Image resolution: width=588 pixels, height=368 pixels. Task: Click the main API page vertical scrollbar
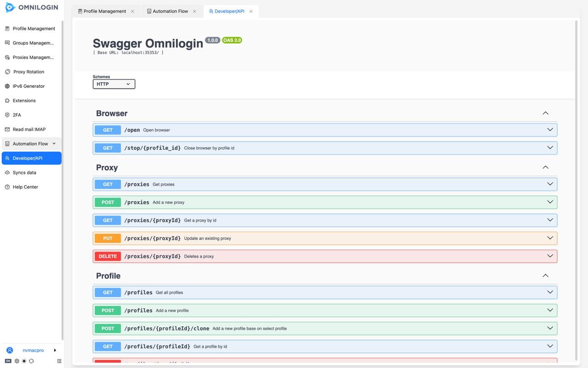coord(577,191)
